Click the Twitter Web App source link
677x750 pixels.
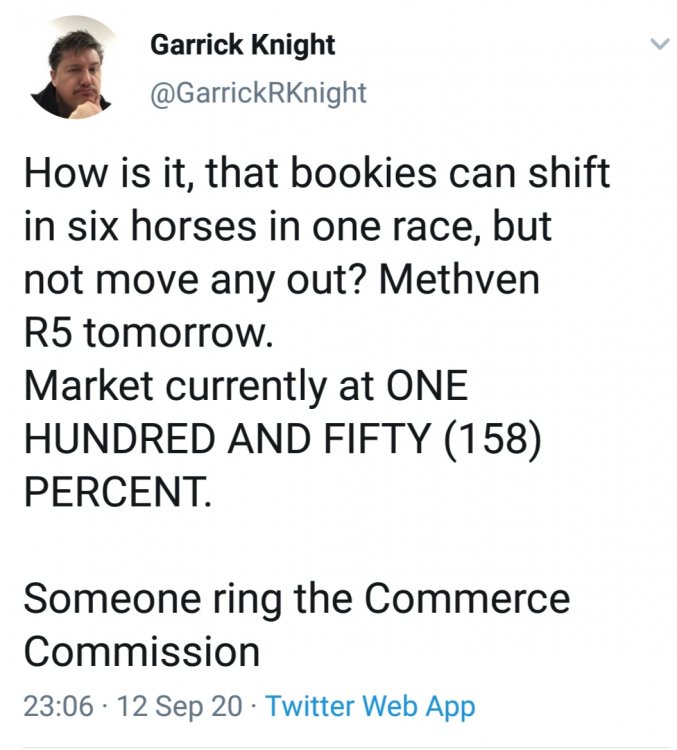(x=370, y=707)
